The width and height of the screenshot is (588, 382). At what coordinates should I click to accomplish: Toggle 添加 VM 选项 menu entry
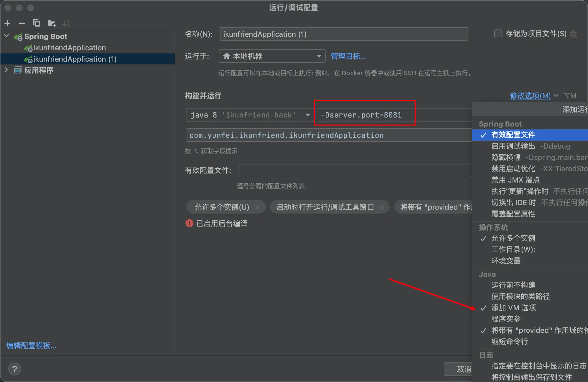pyautogui.click(x=530, y=308)
